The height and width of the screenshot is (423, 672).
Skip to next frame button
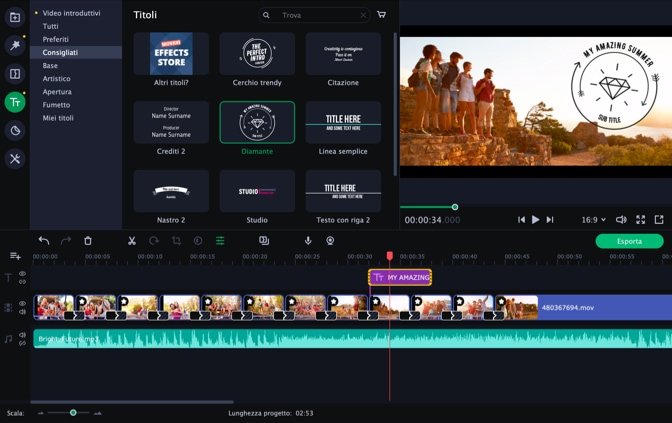click(550, 220)
